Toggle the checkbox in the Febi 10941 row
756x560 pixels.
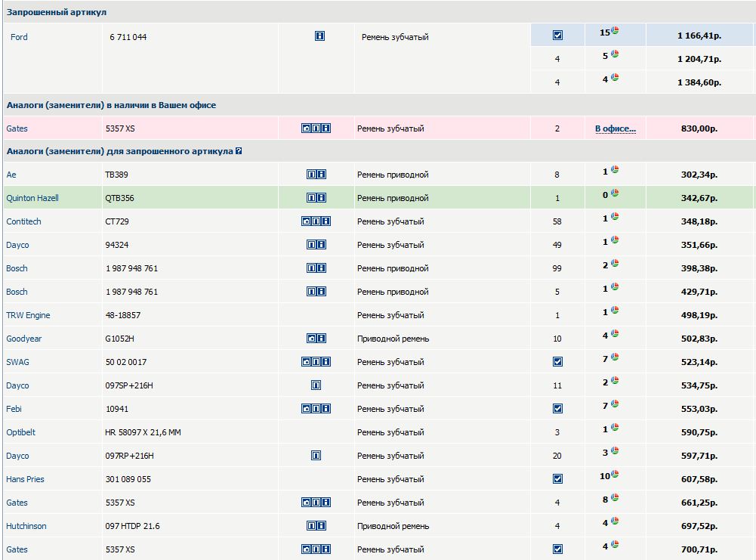tap(557, 409)
